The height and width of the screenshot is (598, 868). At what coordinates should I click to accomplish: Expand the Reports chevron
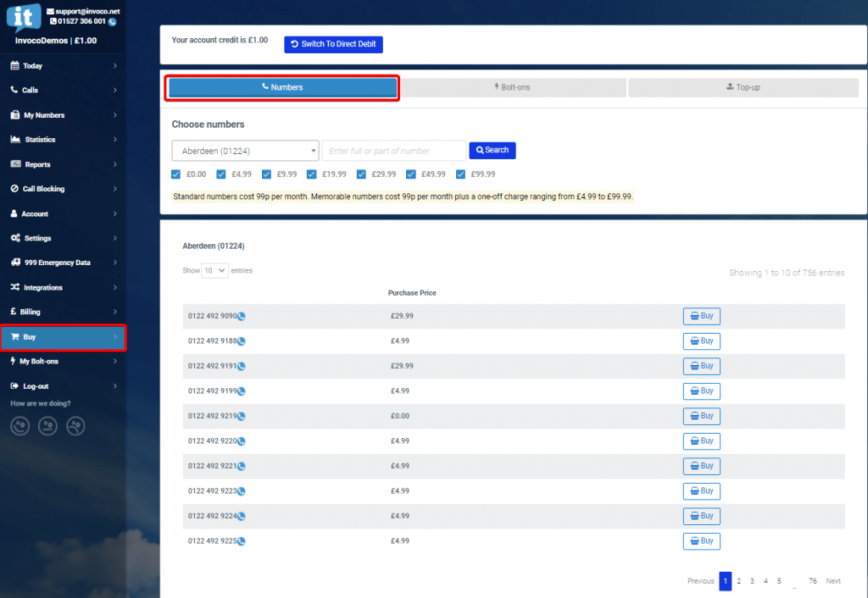[114, 164]
